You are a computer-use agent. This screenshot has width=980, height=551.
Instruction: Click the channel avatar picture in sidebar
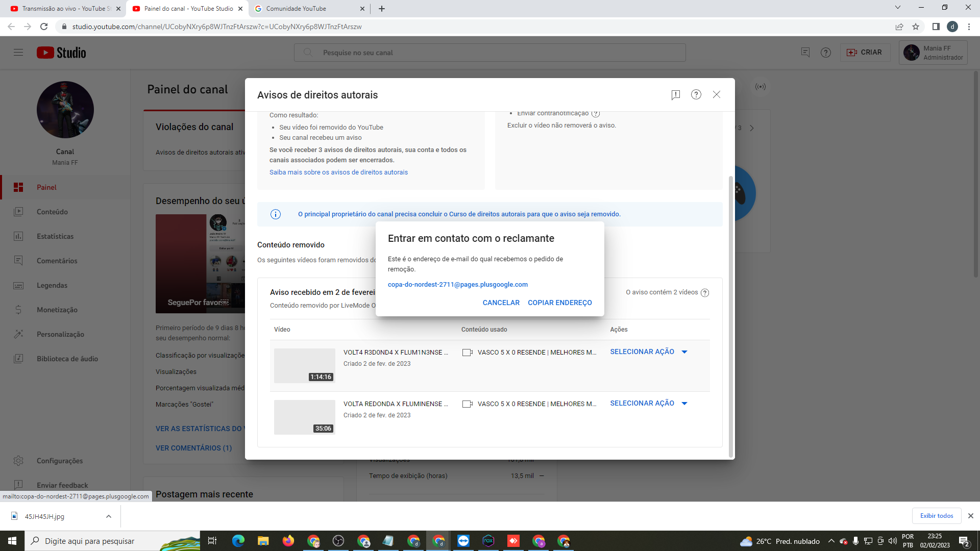pos(65,110)
